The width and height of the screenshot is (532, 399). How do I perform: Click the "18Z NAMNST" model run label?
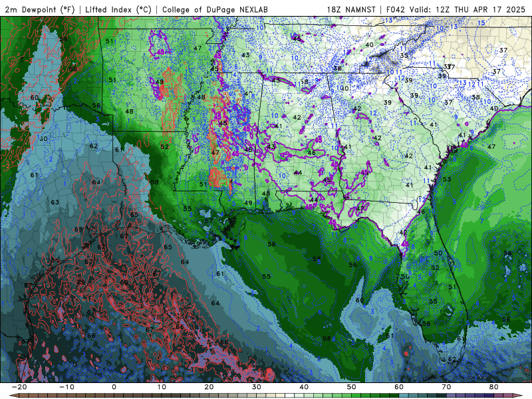tap(351, 9)
